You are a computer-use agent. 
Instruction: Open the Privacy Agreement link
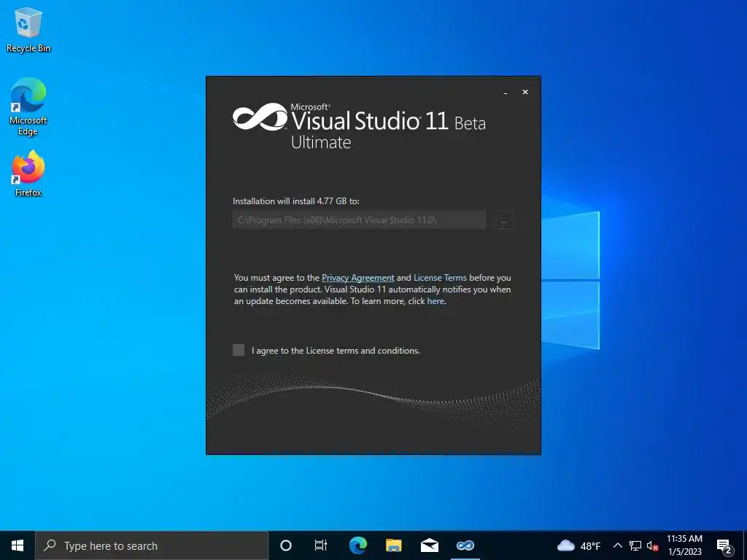(x=357, y=278)
